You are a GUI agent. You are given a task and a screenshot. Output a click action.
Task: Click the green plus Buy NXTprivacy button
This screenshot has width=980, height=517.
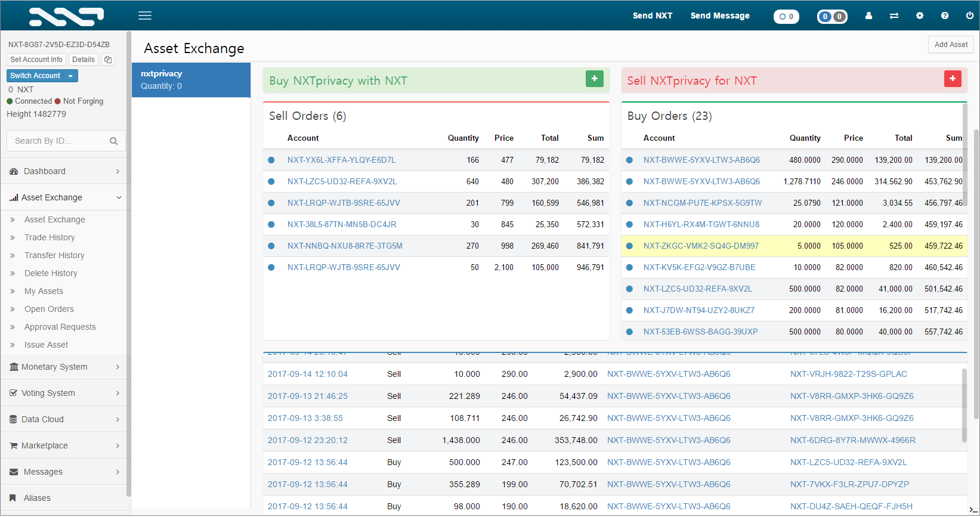click(595, 79)
